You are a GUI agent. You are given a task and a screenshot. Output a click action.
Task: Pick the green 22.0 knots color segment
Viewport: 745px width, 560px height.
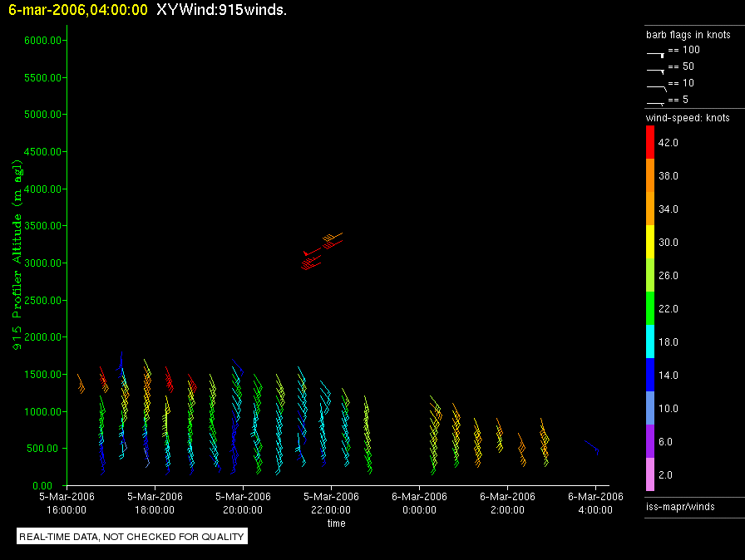tap(650, 309)
